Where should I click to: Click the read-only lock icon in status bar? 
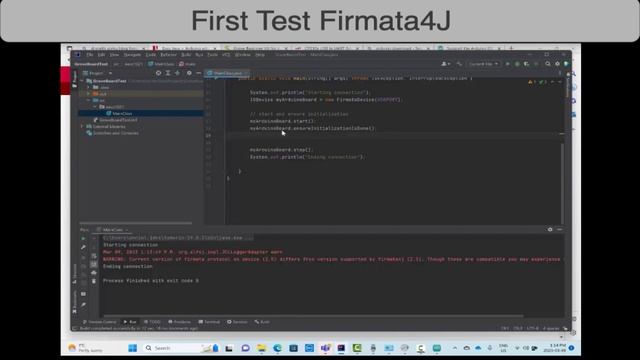click(x=565, y=329)
